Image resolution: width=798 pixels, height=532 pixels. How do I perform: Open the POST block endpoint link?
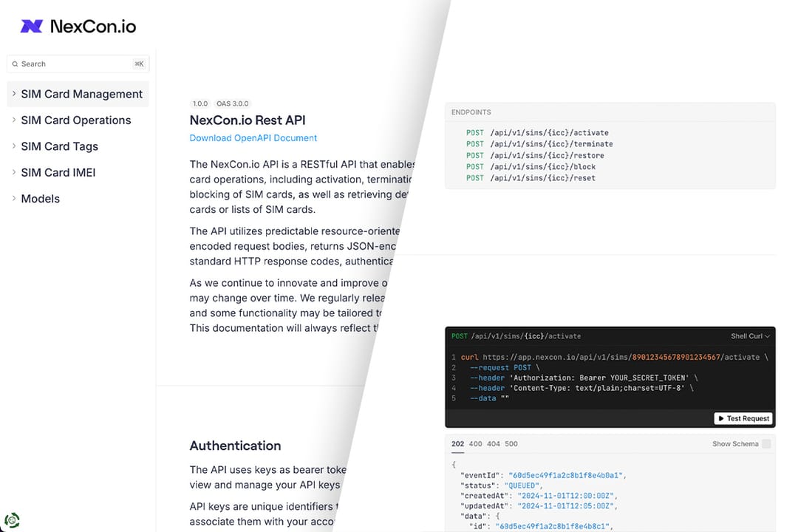[531, 166]
